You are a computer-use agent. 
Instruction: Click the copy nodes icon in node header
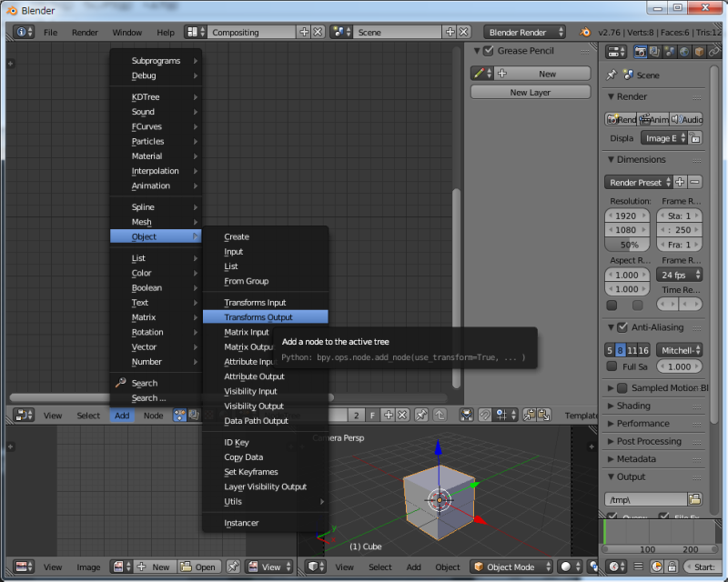[530, 415]
